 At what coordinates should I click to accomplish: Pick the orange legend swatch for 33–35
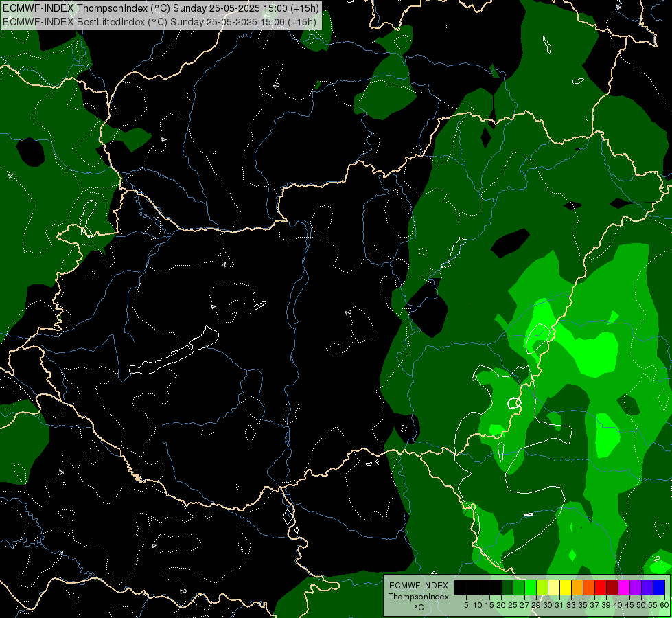(x=577, y=587)
